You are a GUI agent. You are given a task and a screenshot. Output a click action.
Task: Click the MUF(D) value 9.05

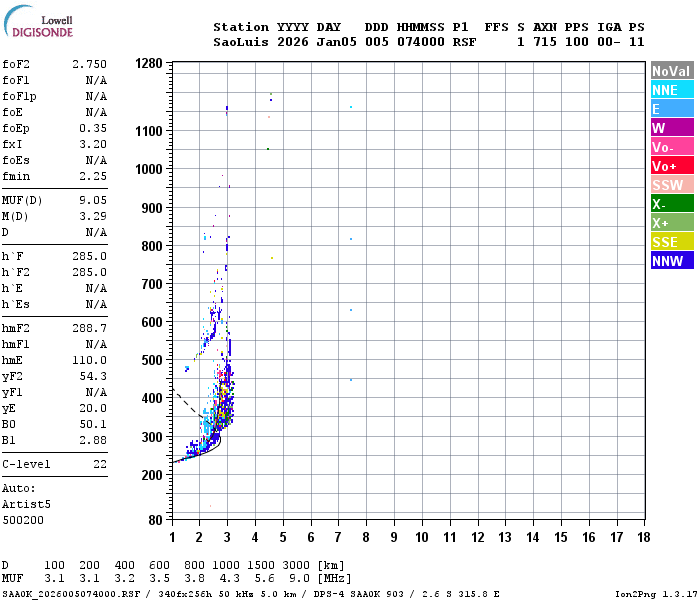[93, 200]
